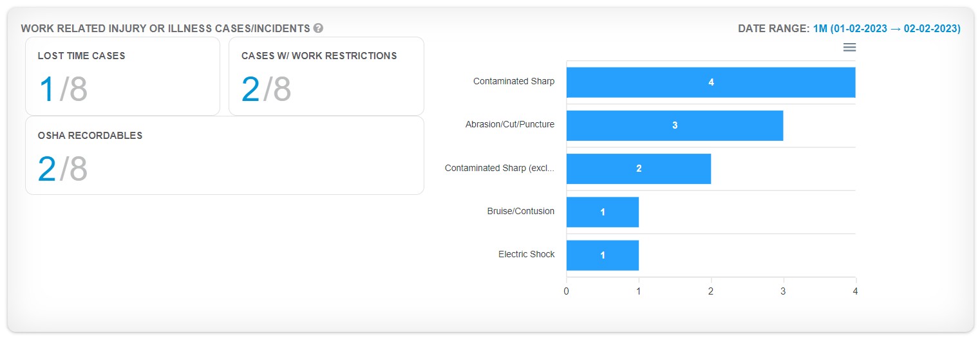The width and height of the screenshot is (980, 337).
Task: Click the Electric Shock axis label
Action: [x=526, y=255]
